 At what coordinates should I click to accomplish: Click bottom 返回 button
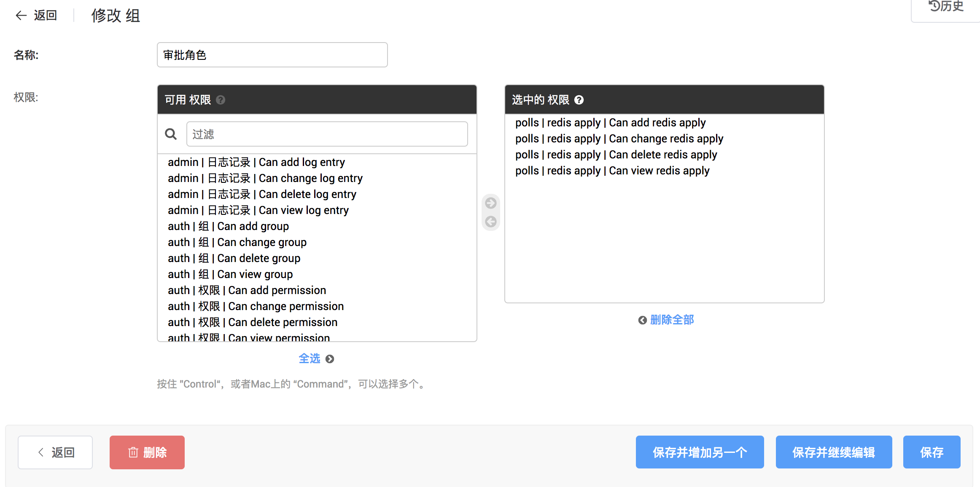tap(55, 452)
